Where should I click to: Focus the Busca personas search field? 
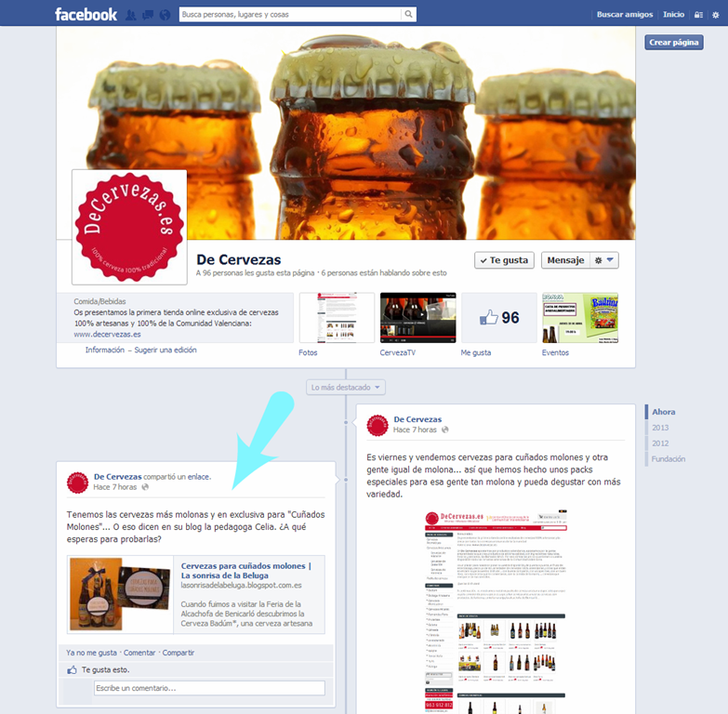click(x=290, y=14)
